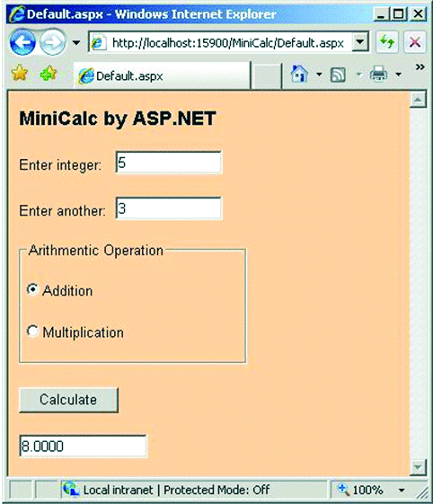This screenshot has height=504, width=433.
Task: Go back with the browser Back arrow
Action: [x=22, y=42]
